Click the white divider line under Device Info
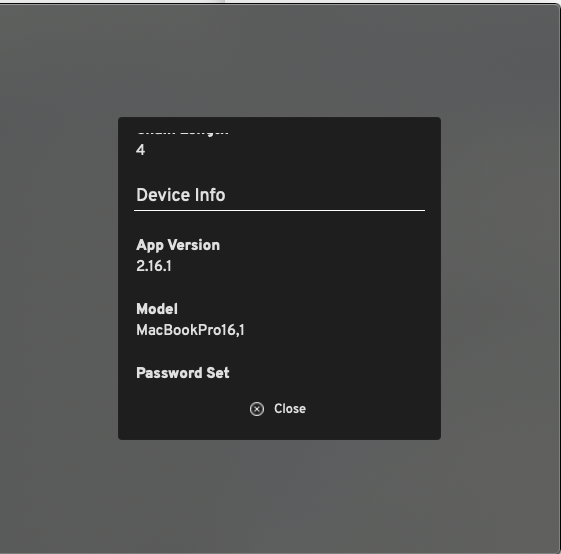The width and height of the screenshot is (561, 554). tap(279, 211)
